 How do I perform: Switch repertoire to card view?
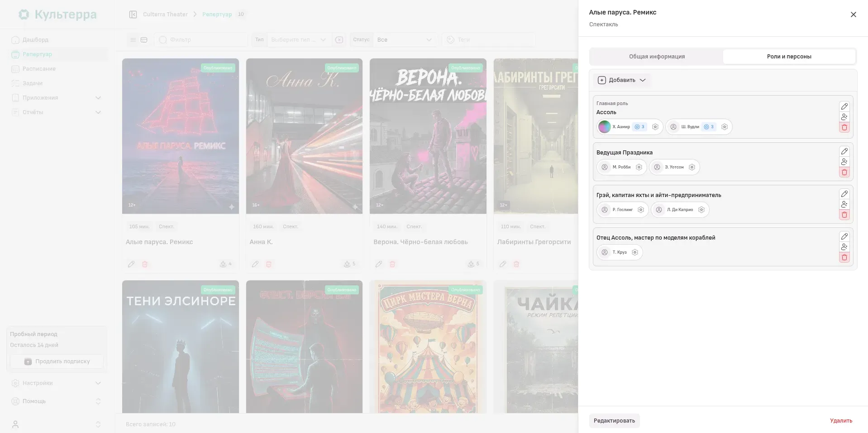[x=144, y=40]
